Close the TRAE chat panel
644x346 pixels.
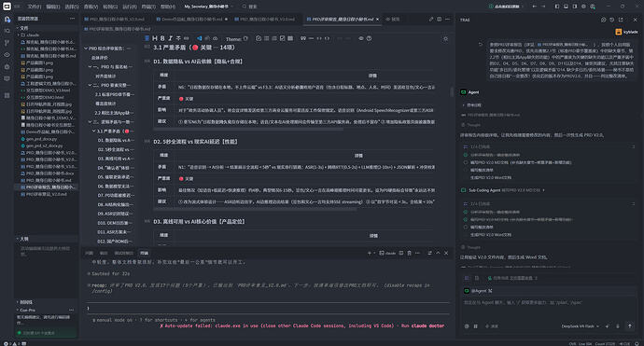coord(635,20)
